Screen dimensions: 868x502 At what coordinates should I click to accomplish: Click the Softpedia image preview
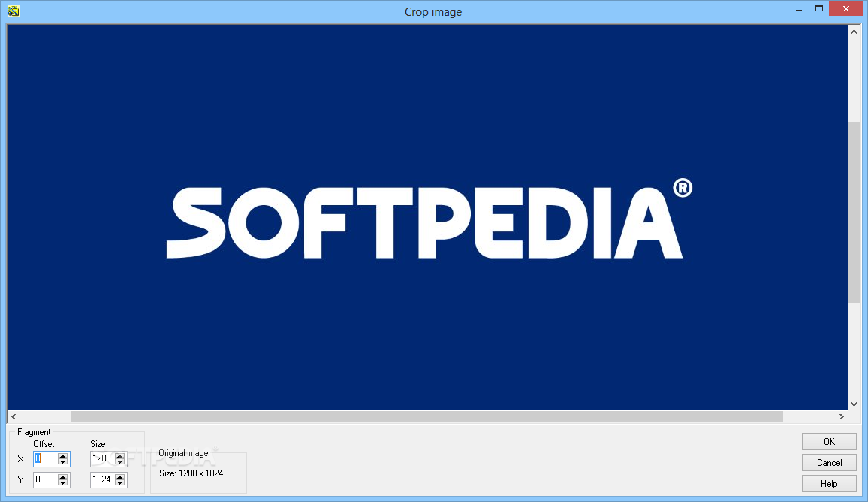(427, 217)
